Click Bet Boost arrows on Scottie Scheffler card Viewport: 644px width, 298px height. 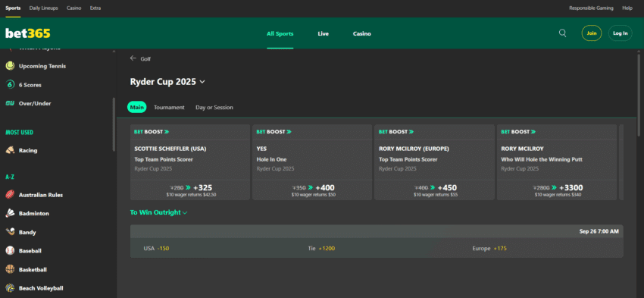167,132
